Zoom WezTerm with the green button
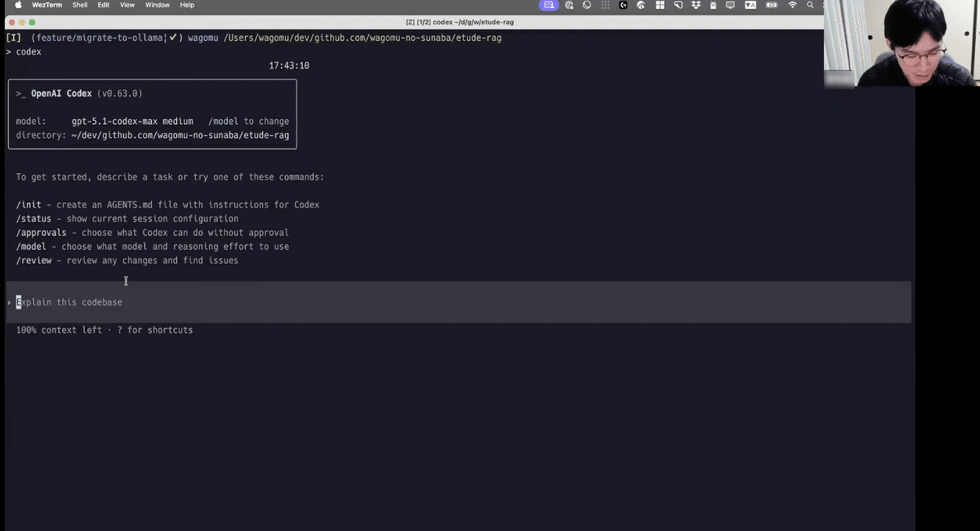 pos(32,22)
